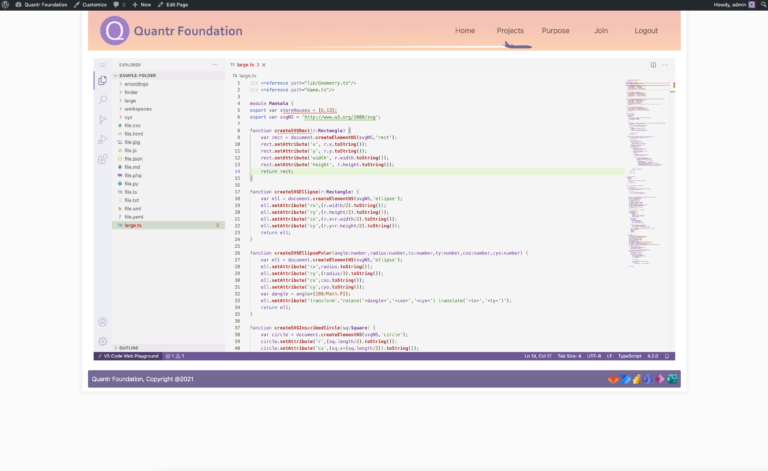Screen dimensions: 768x471
Task: Click the code minimap overview
Action: [x=647, y=173]
